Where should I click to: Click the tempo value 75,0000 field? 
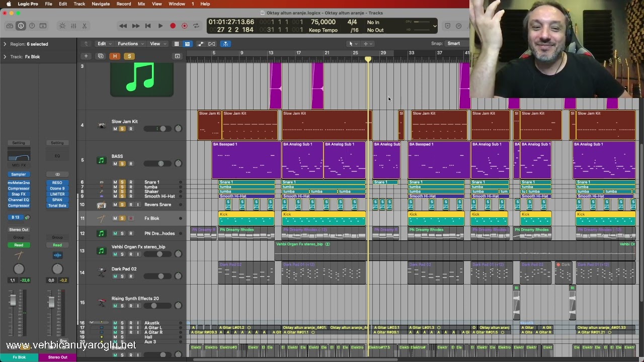323,22
